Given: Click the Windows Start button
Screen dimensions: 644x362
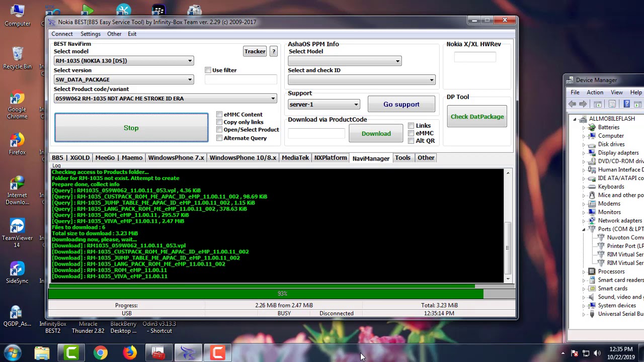Looking at the screenshot, I should 13,353.
